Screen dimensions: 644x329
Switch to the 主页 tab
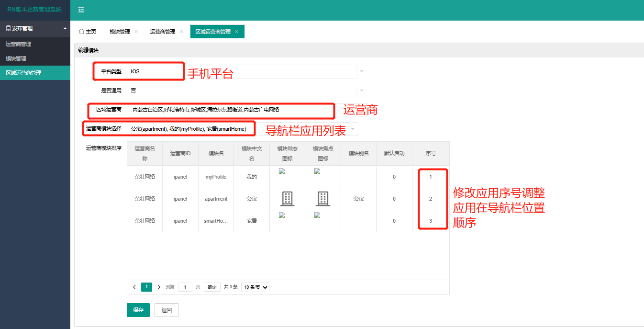(x=88, y=32)
